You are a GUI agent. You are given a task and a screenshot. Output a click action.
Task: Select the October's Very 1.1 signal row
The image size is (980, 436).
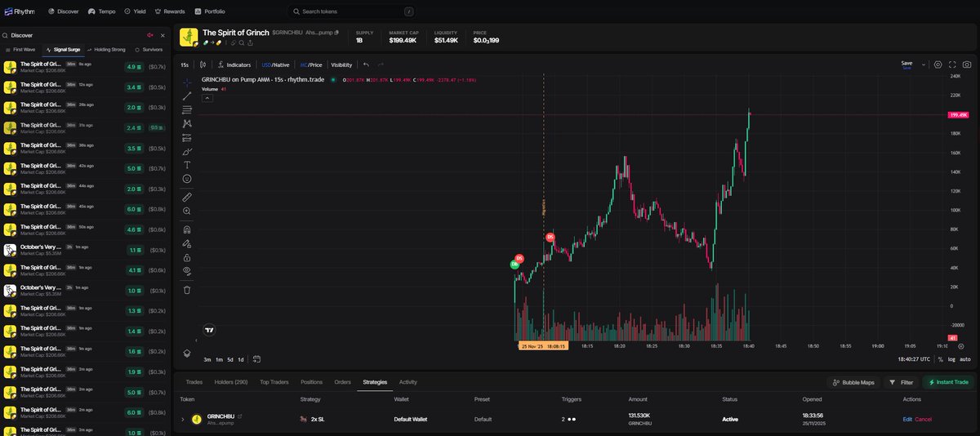(x=86, y=250)
